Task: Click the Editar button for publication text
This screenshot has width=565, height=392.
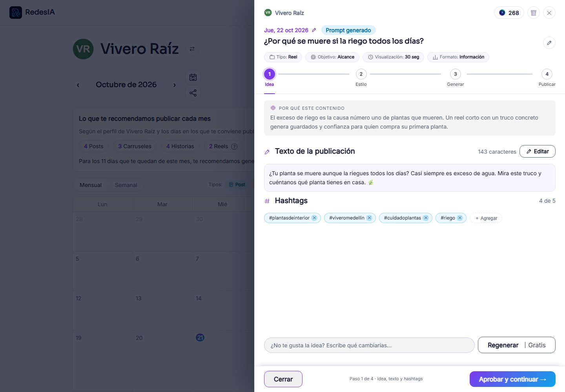Action: pyautogui.click(x=538, y=151)
